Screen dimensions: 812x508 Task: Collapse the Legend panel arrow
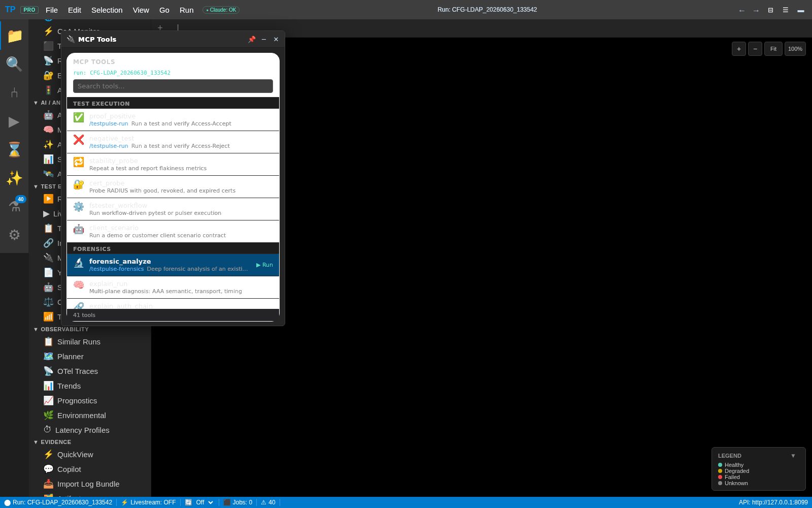click(x=793, y=456)
